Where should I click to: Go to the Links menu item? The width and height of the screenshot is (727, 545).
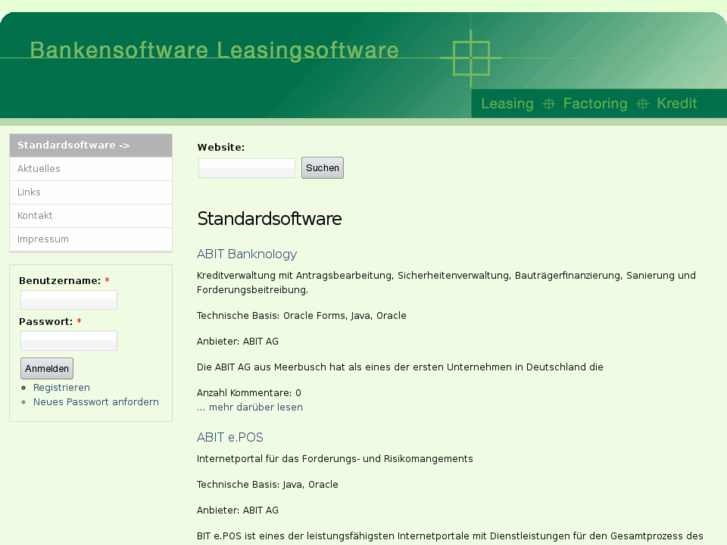tap(91, 192)
